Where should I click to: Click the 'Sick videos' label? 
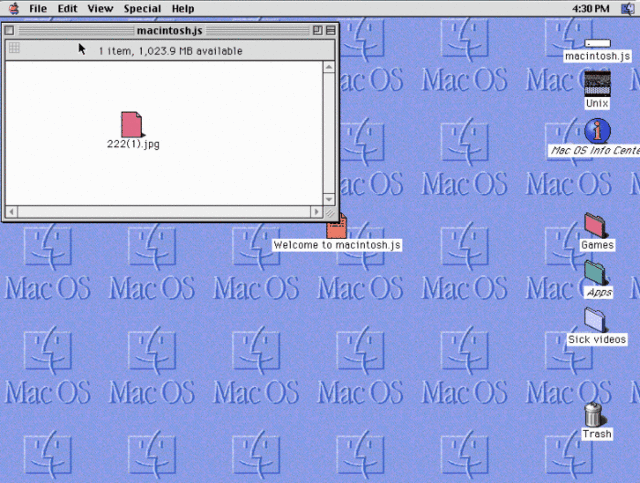(x=597, y=340)
